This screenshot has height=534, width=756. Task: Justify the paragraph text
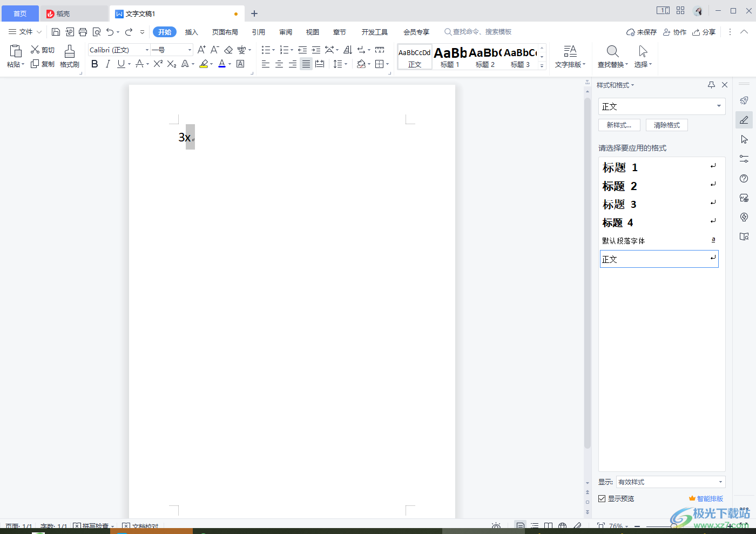tap(306, 64)
